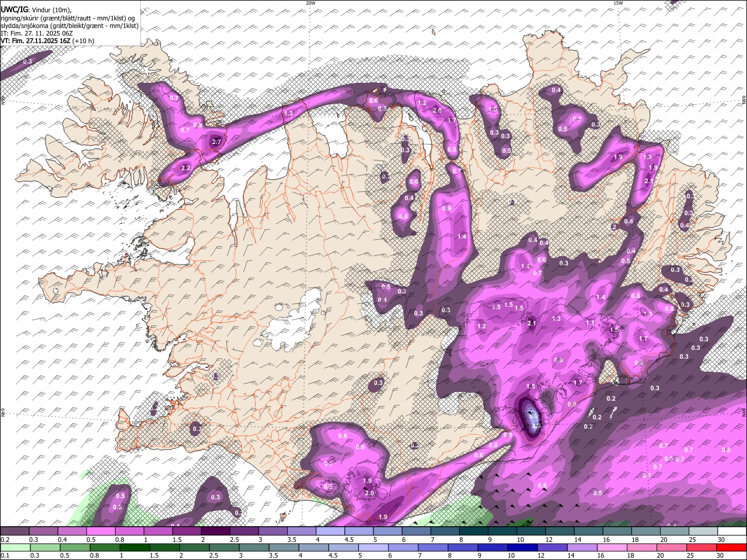
Task: Click the 15W longitude label
Action: (617, 3)
